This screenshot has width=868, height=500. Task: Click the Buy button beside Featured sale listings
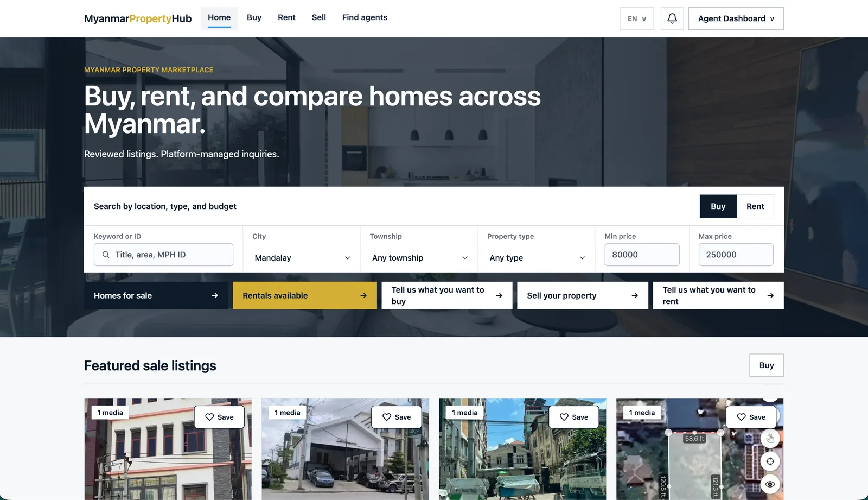click(767, 365)
